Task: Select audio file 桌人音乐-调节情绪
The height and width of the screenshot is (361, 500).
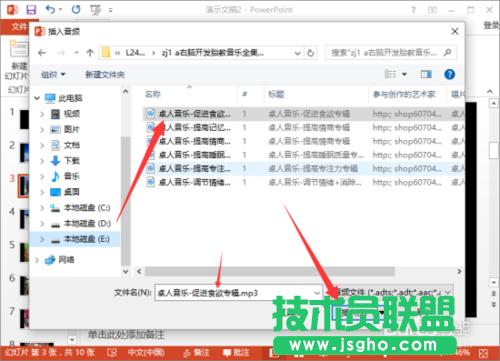Action: 194,182
